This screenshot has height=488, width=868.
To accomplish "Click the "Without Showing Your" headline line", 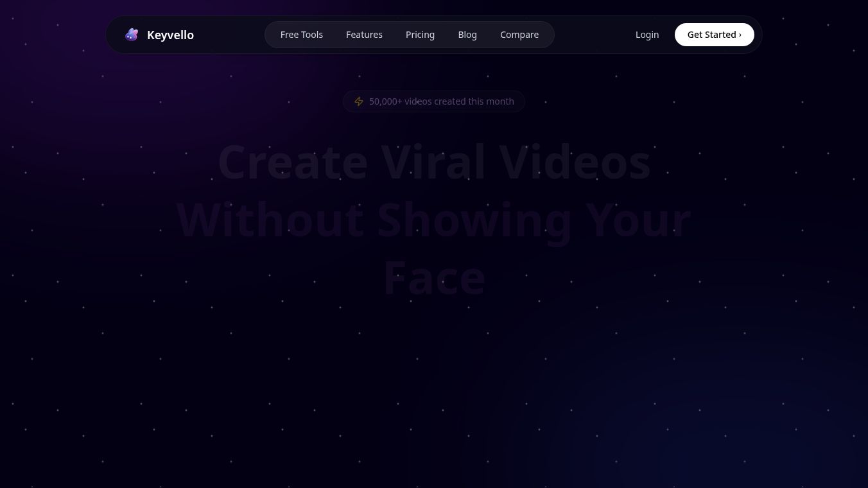I will click(434, 220).
